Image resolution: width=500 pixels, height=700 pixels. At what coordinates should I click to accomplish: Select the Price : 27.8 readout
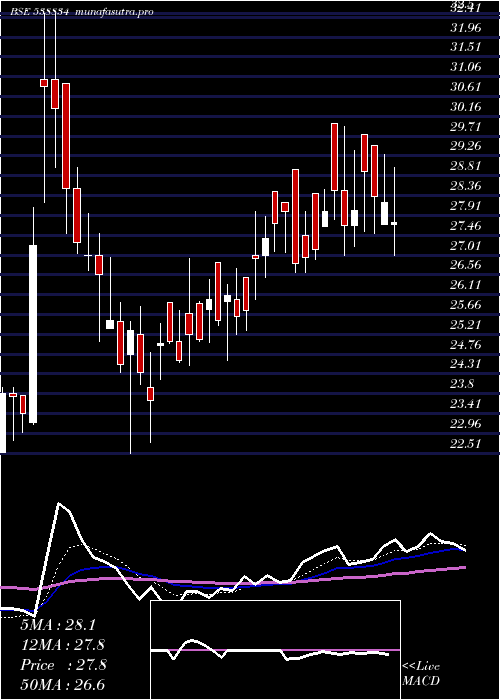pos(63,665)
